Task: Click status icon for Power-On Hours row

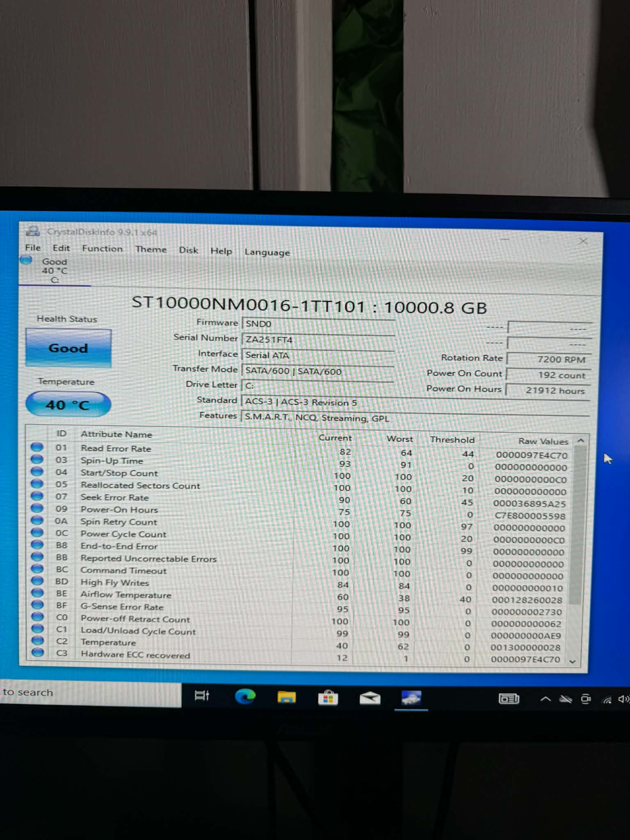Action: tap(37, 508)
